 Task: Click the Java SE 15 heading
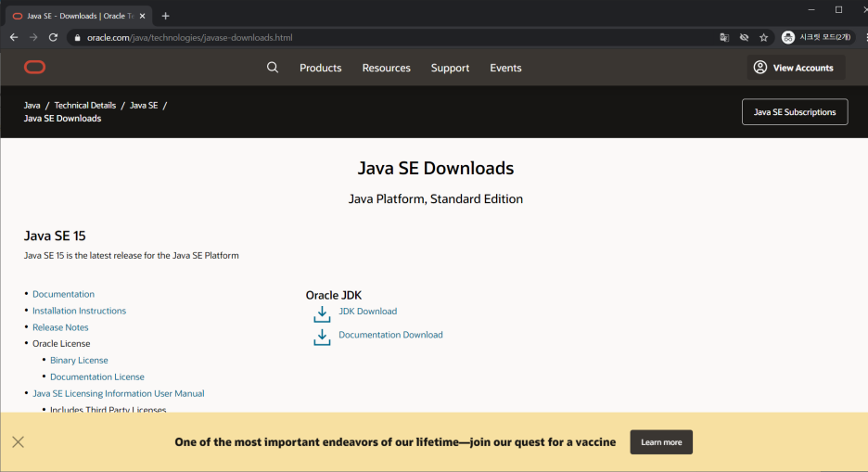(55, 236)
